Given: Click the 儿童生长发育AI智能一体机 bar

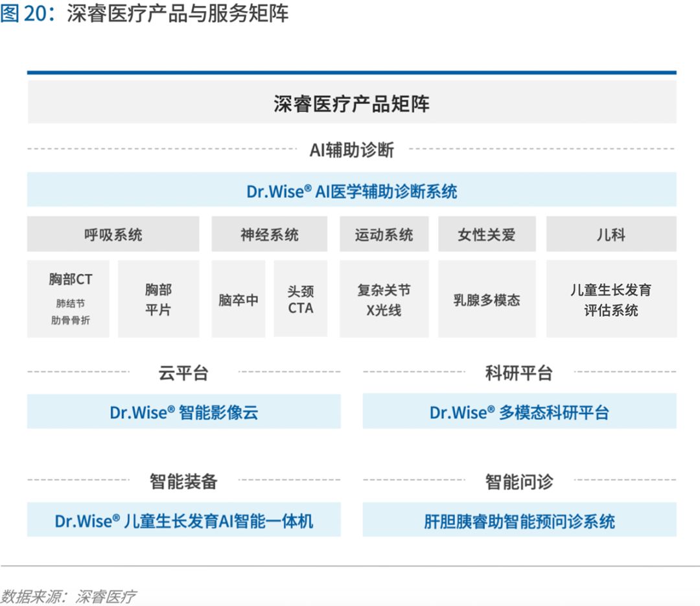Looking at the screenshot, I should pos(184,520).
